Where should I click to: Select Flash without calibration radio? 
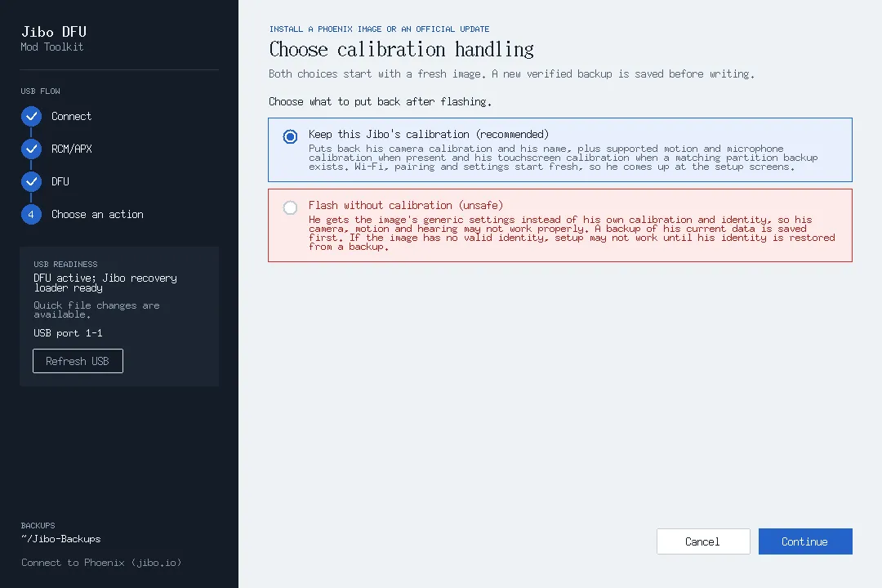coord(290,207)
